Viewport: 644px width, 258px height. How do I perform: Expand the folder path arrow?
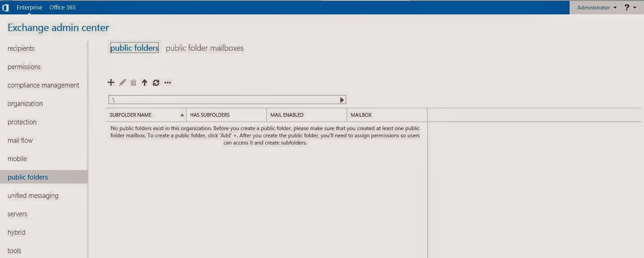pos(342,100)
